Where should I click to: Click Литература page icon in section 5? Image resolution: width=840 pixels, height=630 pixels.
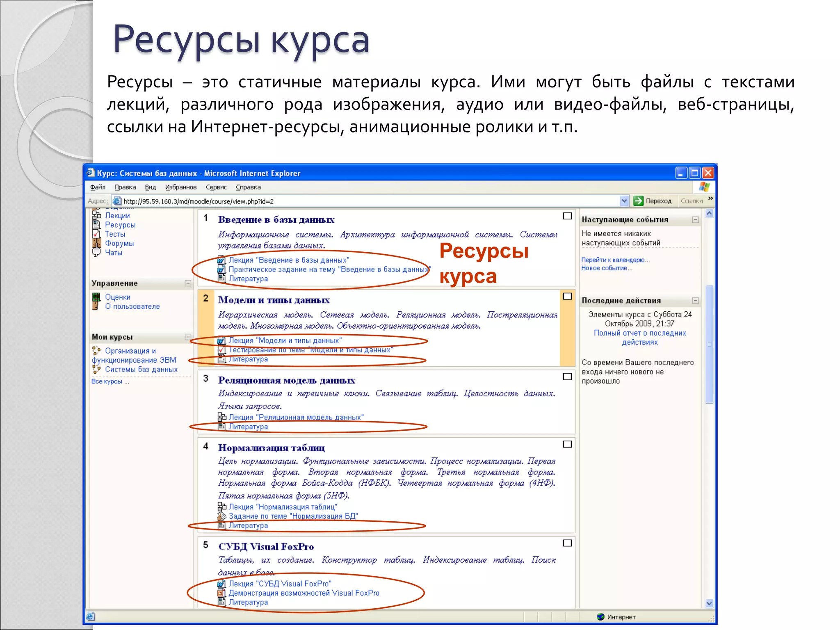pyautogui.click(x=221, y=602)
